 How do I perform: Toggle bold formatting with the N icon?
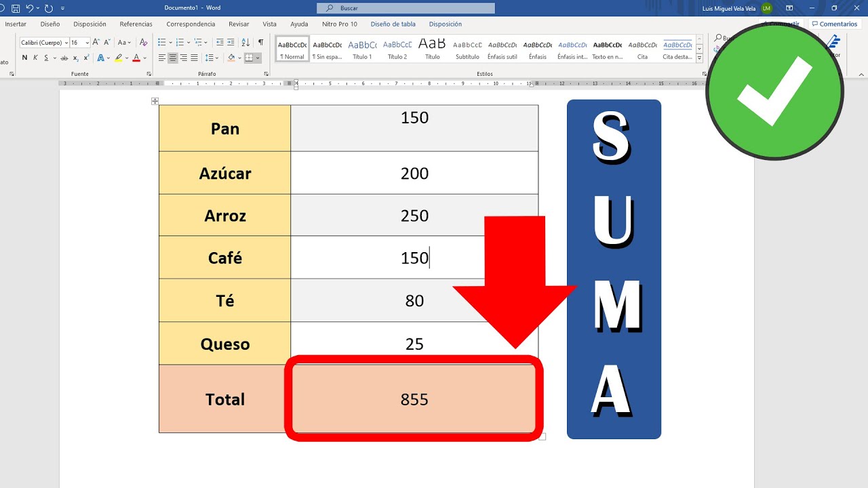pyautogui.click(x=24, y=58)
